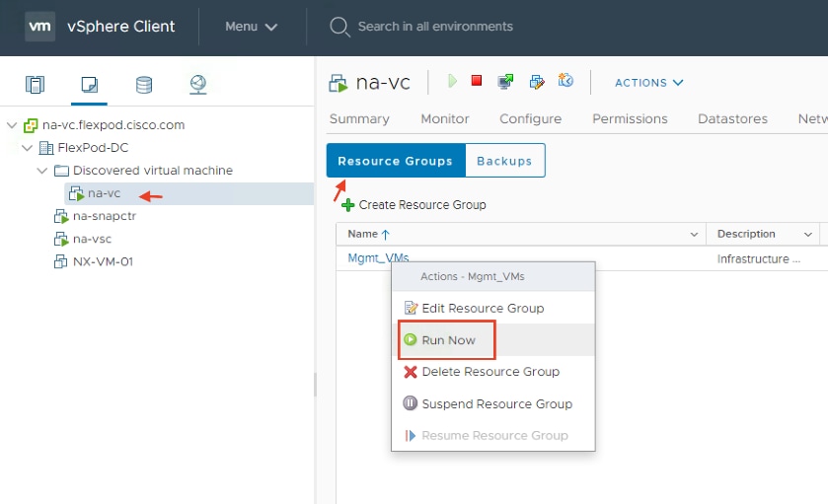Screen dimensions: 828x504
Task: Select FlexPod-DC in the tree
Action: [x=93, y=148]
